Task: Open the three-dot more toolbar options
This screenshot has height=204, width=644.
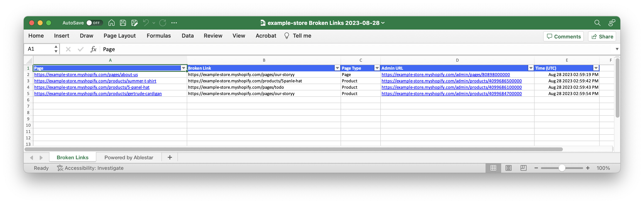Action: (174, 23)
